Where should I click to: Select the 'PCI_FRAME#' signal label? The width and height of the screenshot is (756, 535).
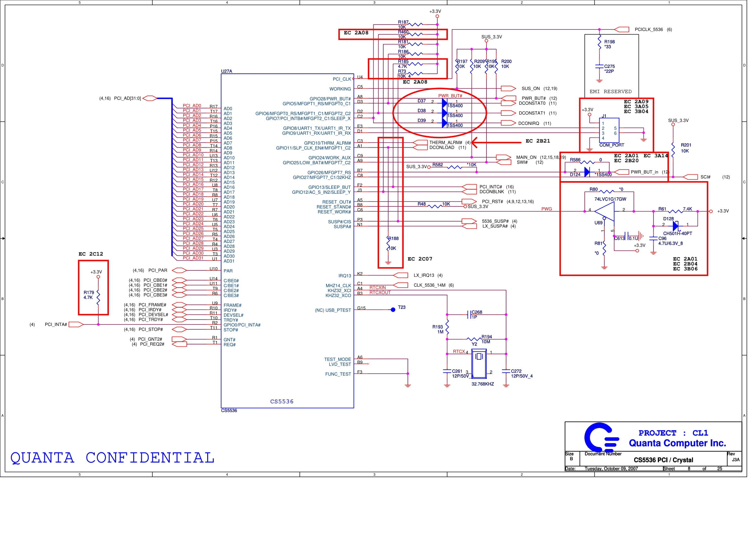[x=152, y=305]
